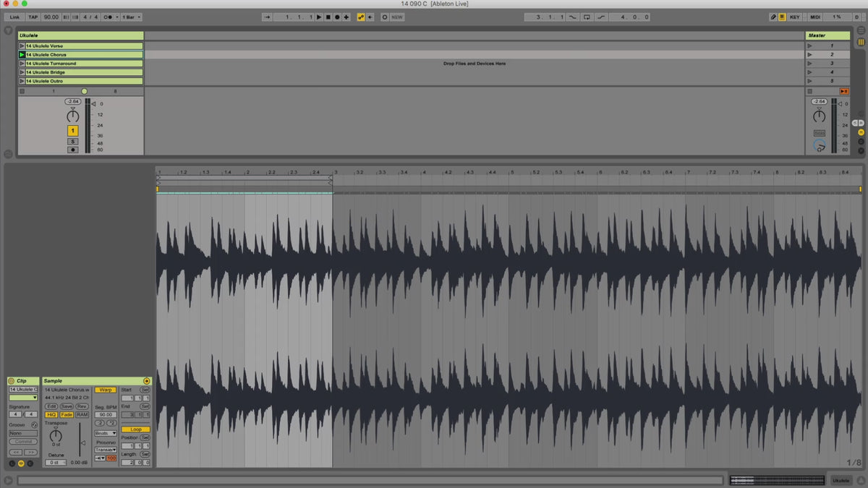Disable the clip Loop switch
This screenshot has height=488, width=868.
pos(136,429)
